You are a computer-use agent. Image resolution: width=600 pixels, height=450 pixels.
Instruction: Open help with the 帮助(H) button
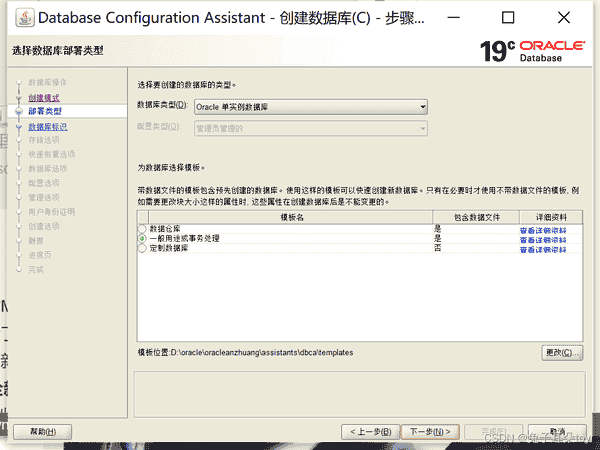click(42, 431)
